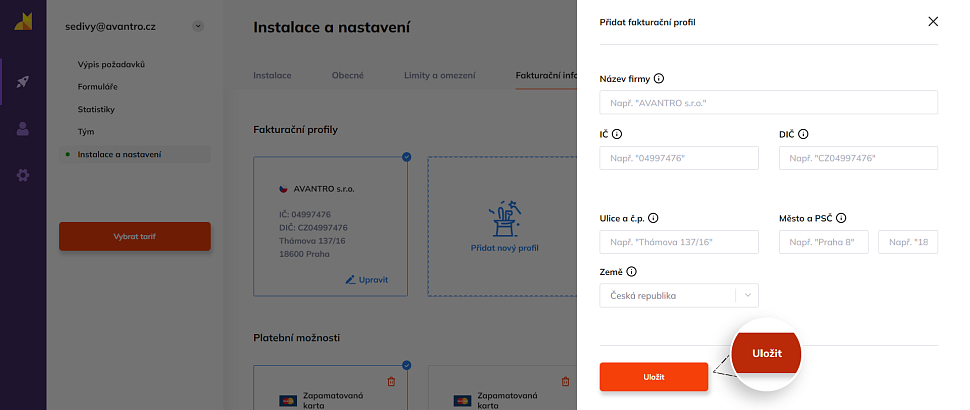This screenshot has height=410, width=970.
Task: Switch to the Limity a omezení tab
Action: 439,75
